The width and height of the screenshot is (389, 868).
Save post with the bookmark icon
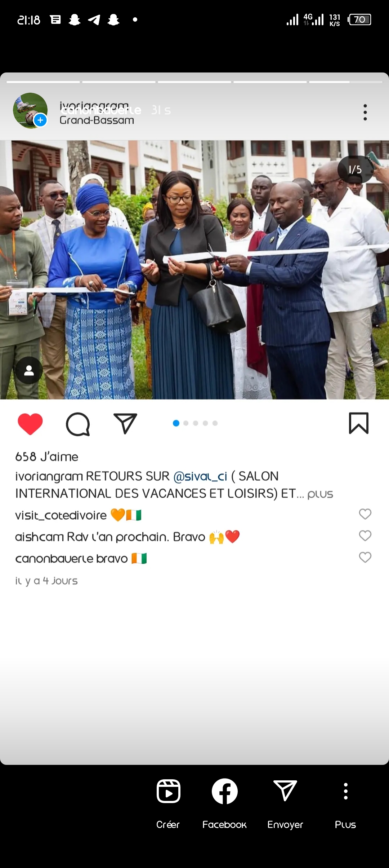tap(359, 423)
